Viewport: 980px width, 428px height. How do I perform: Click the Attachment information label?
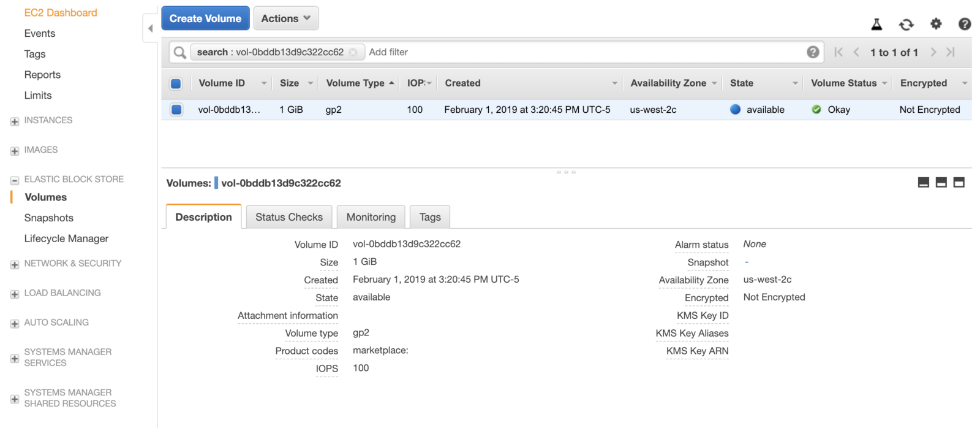288,316
